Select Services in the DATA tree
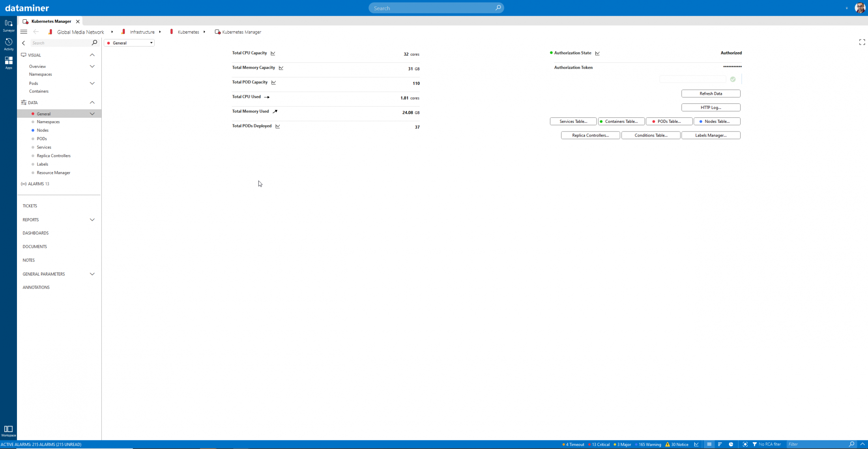 coord(44,147)
